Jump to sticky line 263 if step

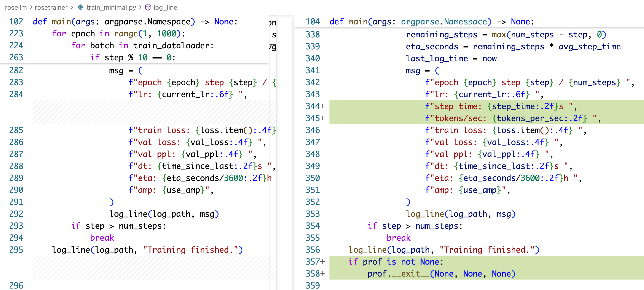point(132,58)
